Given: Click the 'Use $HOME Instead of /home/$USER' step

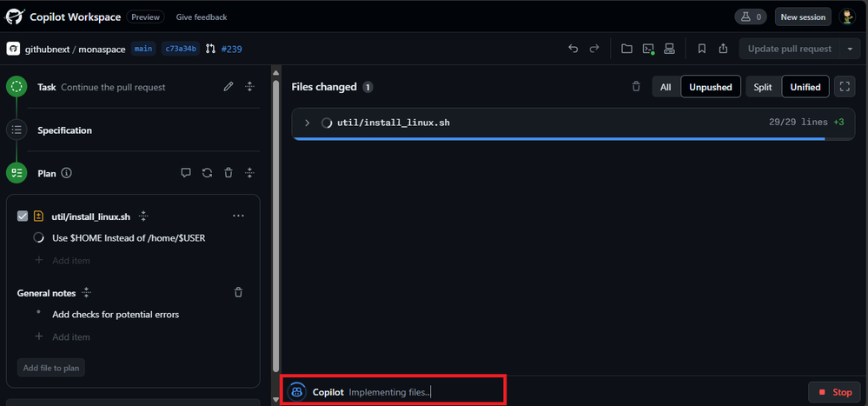Looking at the screenshot, I should [129, 237].
